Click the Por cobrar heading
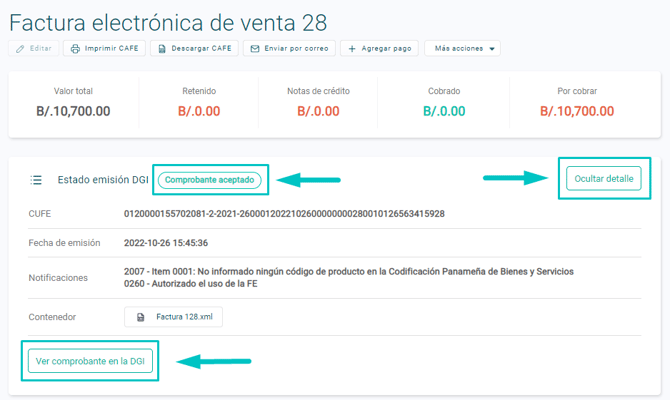Screen dimensions: 670x400 [x=577, y=91]
